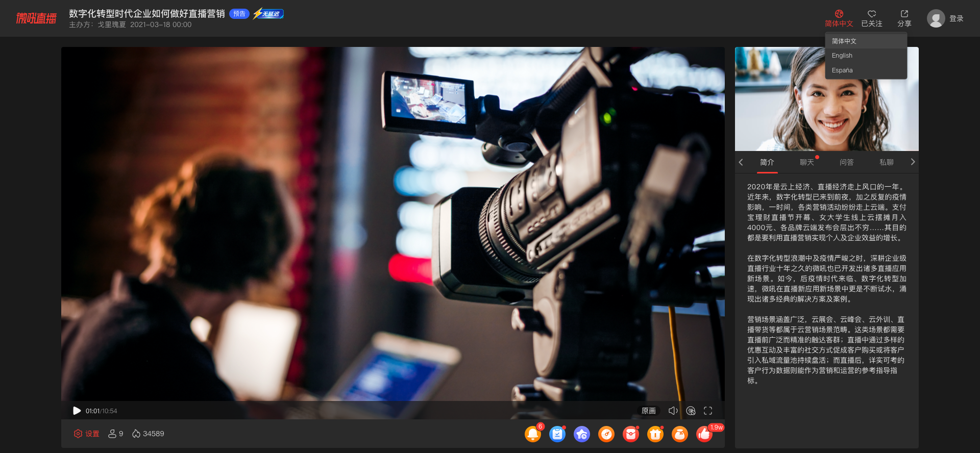Click the user avatar icon
The image size is (980, 453).
pyautogui.click(x=936, y=18)
